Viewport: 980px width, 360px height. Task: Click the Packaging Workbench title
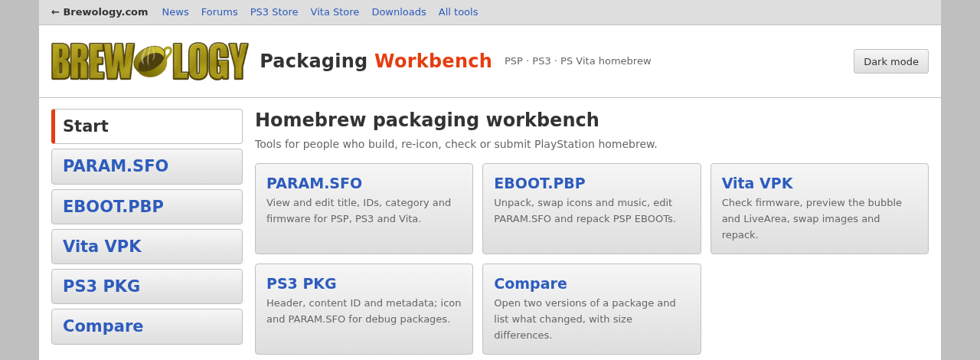point(376,61)
